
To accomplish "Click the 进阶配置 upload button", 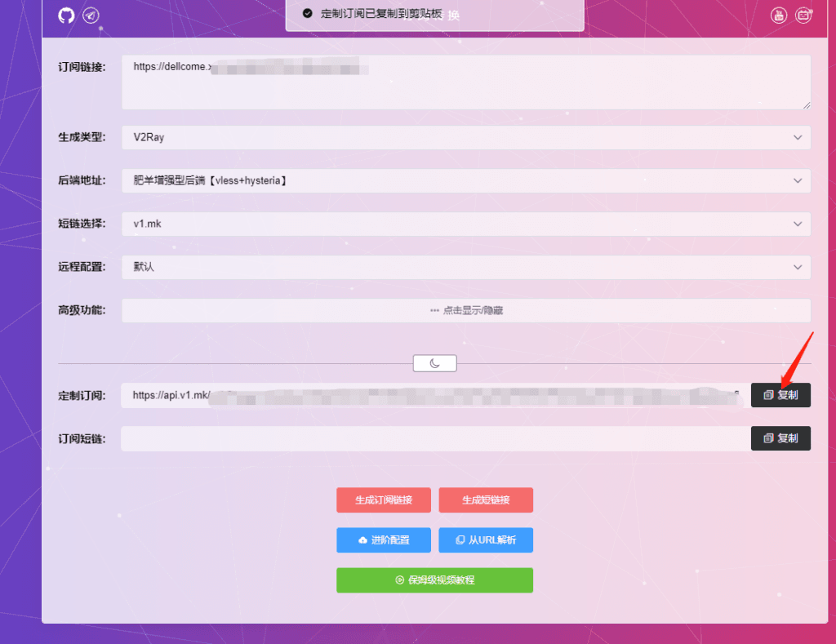I will coord(383,540).
